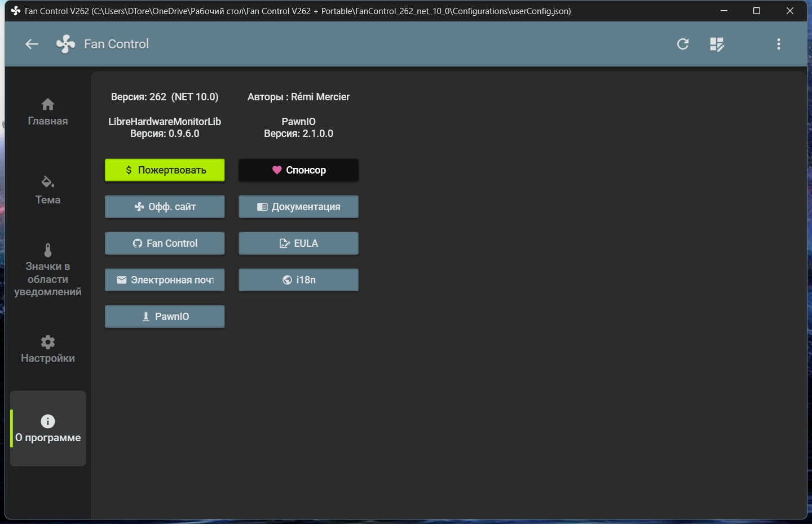
Task: Click the fan app icon in title bar
Action: click(x=16, y=11)
